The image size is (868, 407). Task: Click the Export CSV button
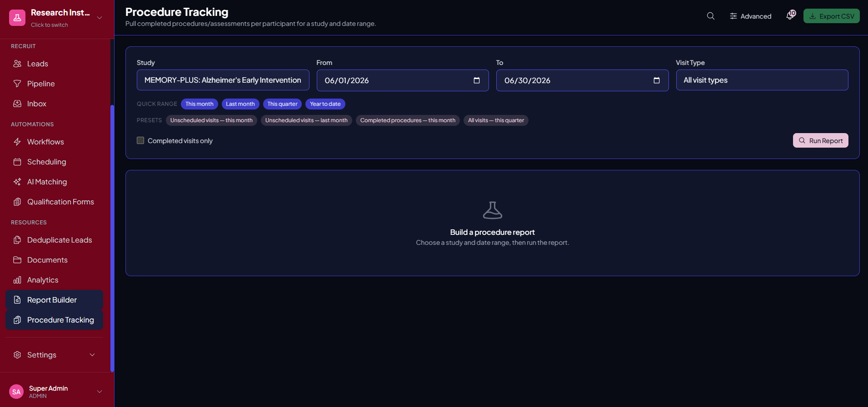coord(832,16)
